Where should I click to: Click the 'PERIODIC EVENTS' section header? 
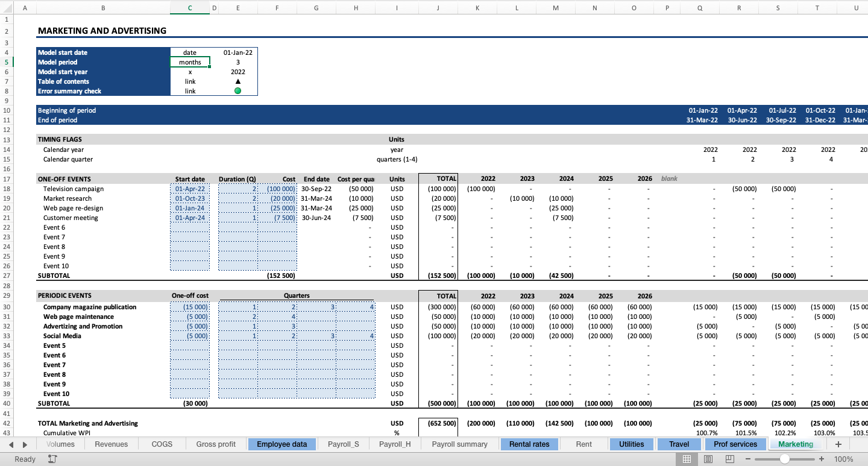pos(64,295)
